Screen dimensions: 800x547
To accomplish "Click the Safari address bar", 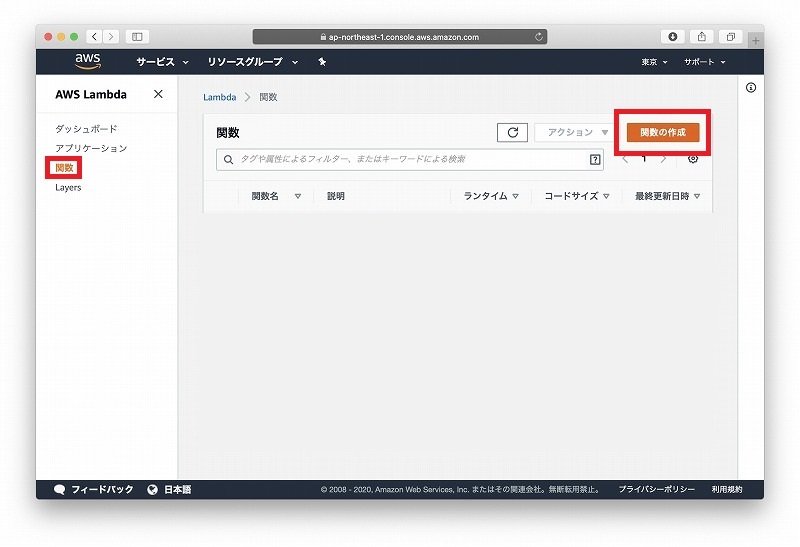I will pos(399,37).
